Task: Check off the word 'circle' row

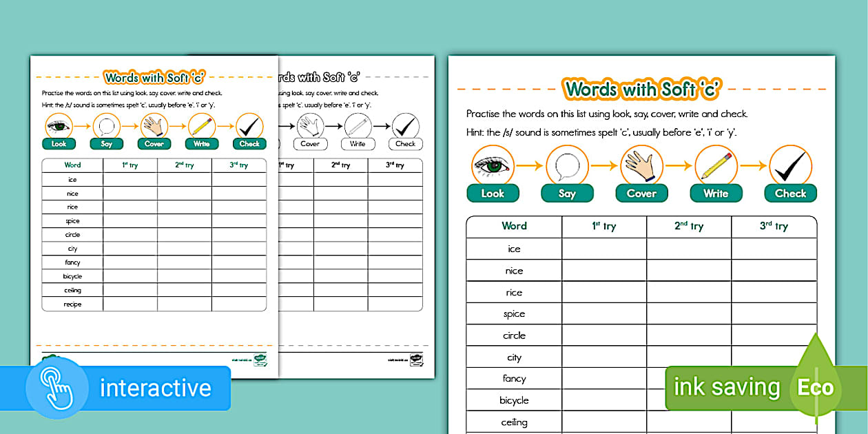Action: [x=514, y=335]
